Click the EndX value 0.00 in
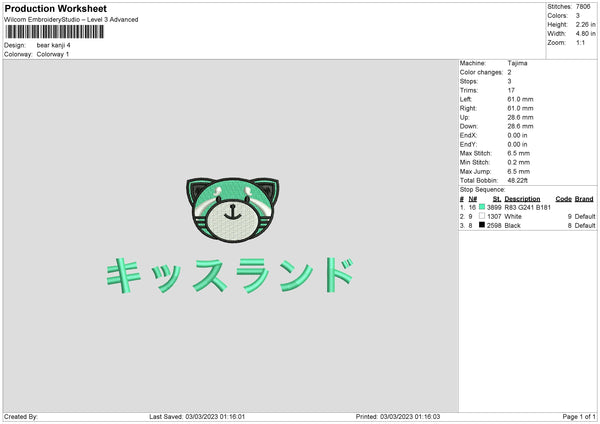This screenshot has height=424, width=600. click(517, 135)
